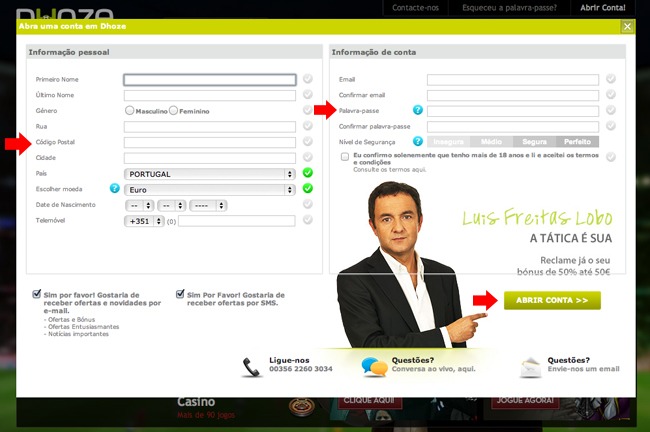Uncheck the SMS offers checkbox
Viewport: 650px width, 432px height.
pyautogui.click(x=180, y=294)
